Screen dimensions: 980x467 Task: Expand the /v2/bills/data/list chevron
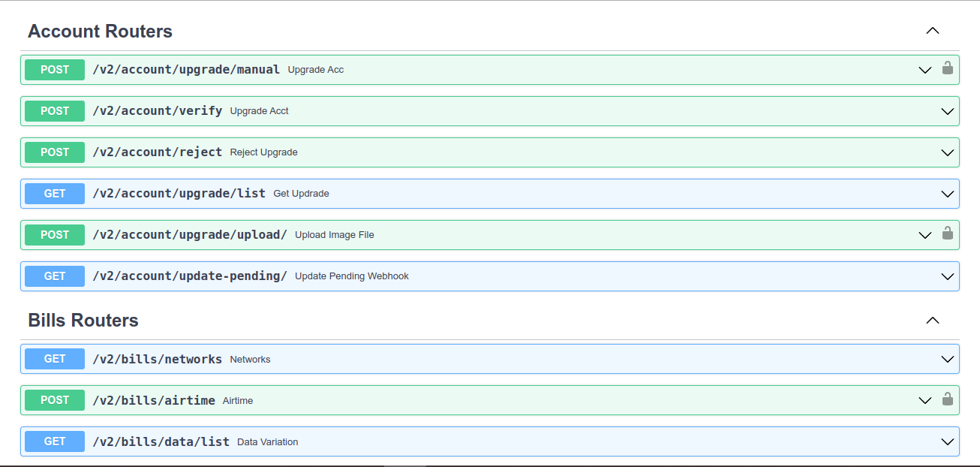947,441
